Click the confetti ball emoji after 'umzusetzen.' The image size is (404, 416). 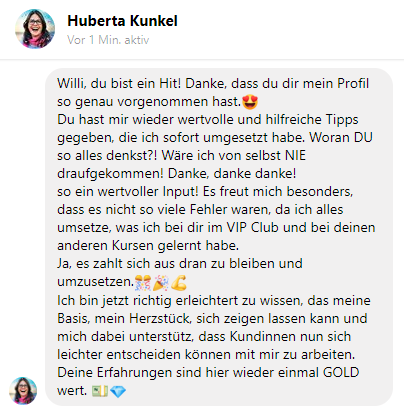coord(143,282)
